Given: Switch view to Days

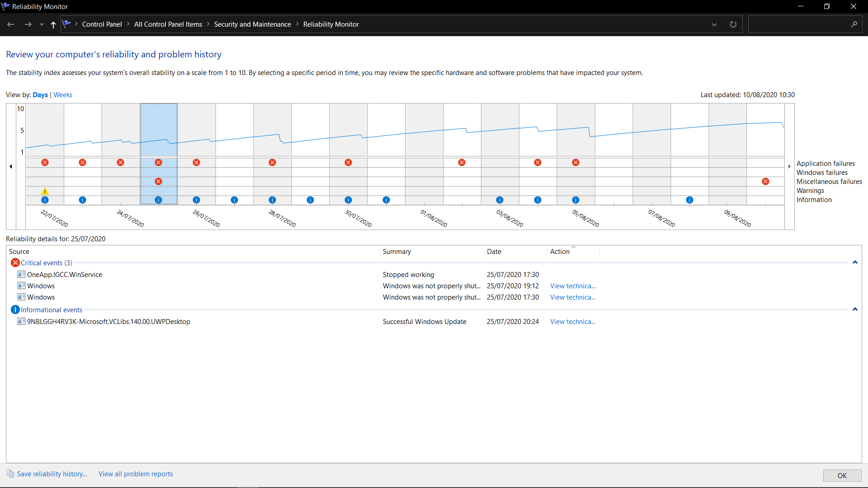Looking at the screenshot, I should (x=40, y=95).
